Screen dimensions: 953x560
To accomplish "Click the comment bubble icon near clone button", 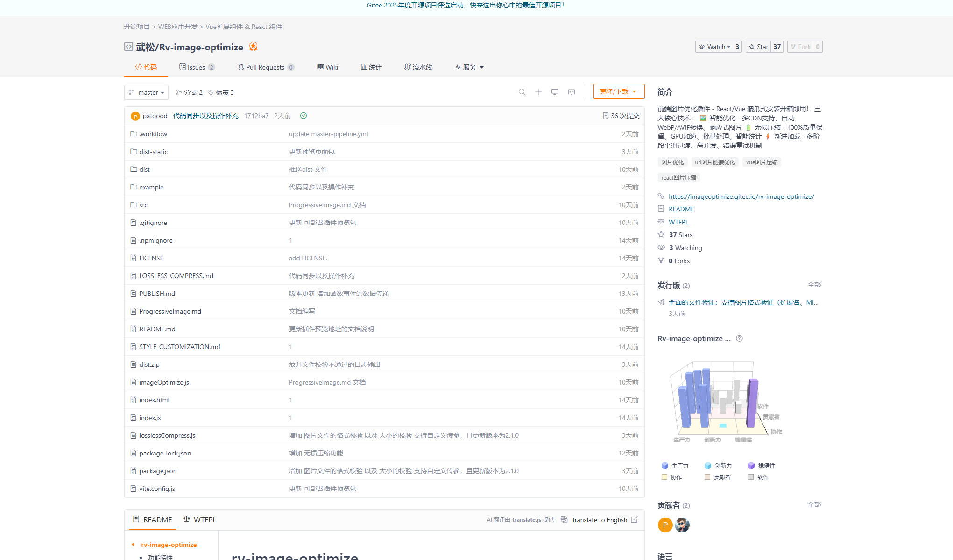I will [x=572, y=92].
